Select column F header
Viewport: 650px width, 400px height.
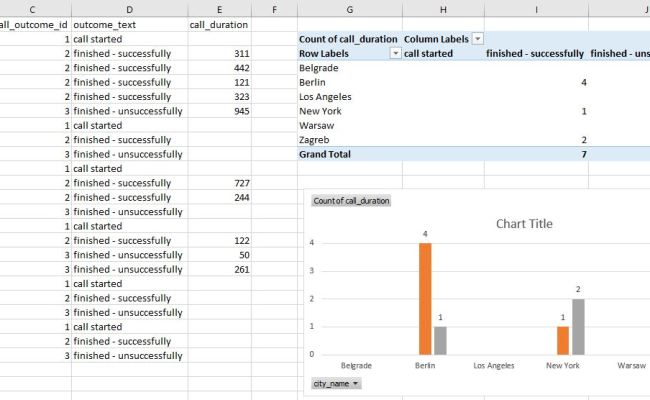tap(274, 9)
